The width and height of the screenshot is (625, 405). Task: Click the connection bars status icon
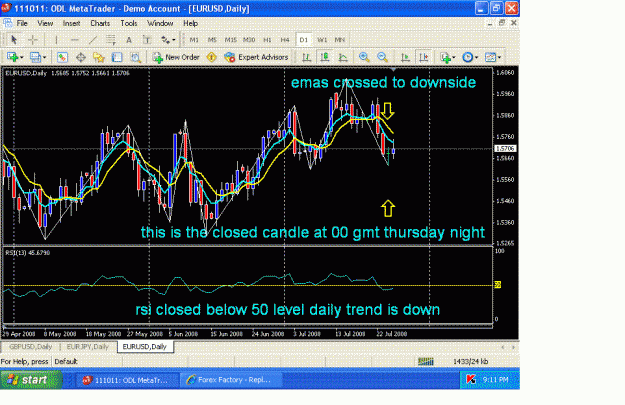click(426, 362)
